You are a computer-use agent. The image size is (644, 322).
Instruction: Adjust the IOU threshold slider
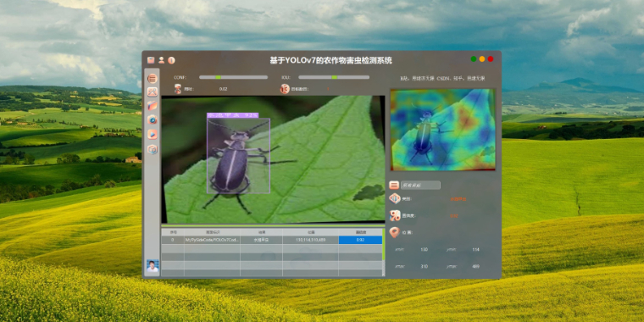(x=334, y=77)
